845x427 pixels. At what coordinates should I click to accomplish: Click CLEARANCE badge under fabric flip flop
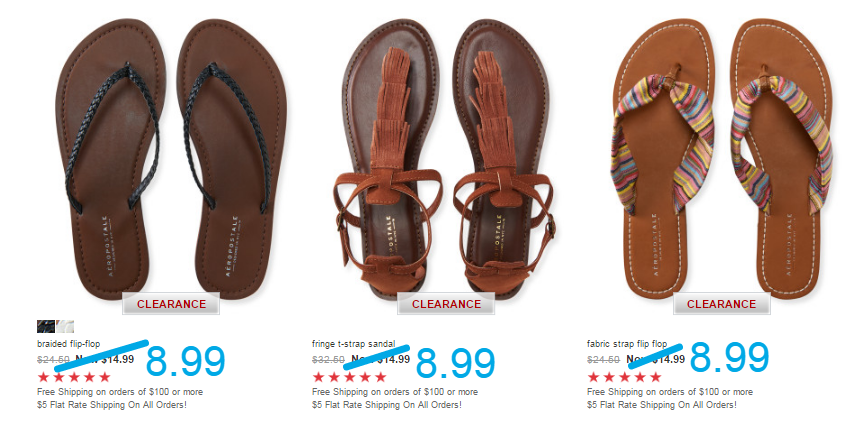pos(721,304)
